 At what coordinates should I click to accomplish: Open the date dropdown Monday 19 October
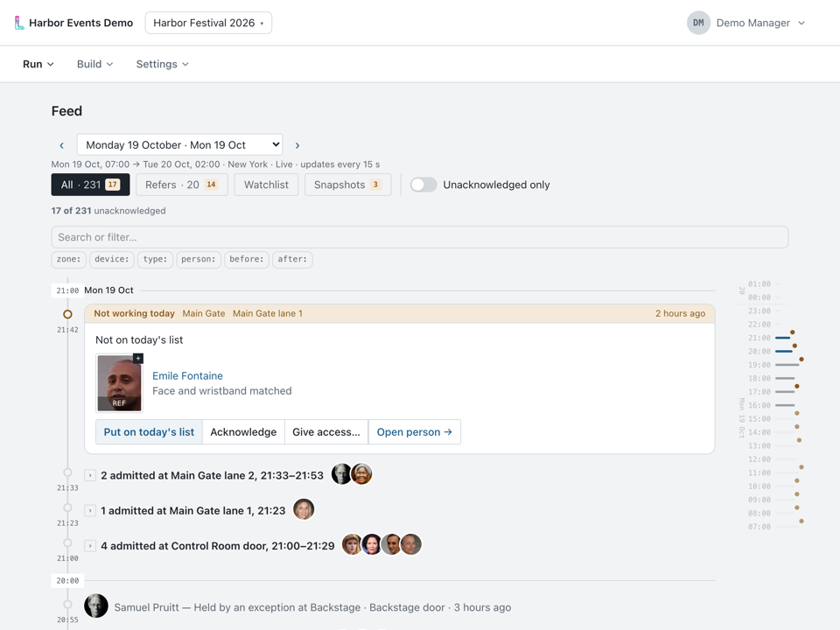click(x=179, y=144)
